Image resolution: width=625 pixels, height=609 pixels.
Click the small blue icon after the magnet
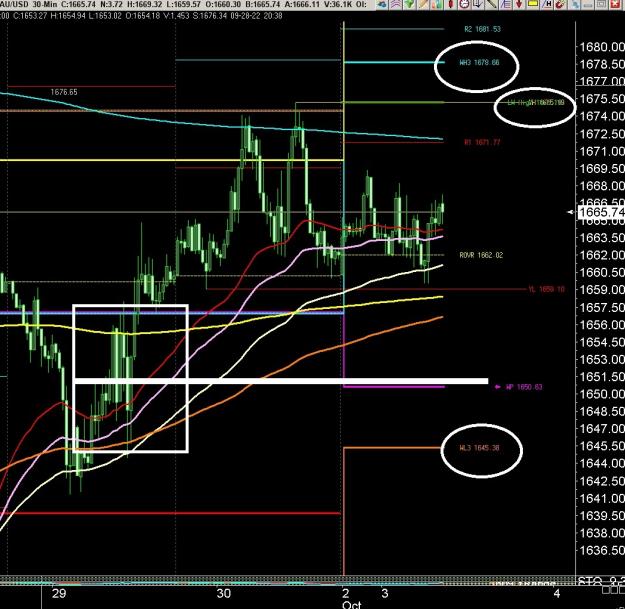pos(574,4)
